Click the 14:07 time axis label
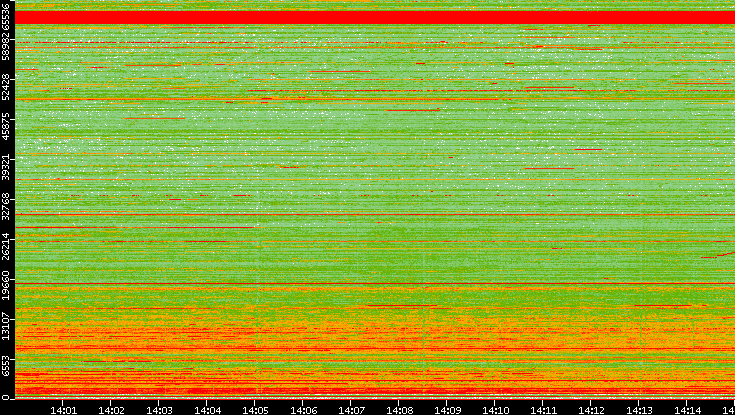 point(351,410)
